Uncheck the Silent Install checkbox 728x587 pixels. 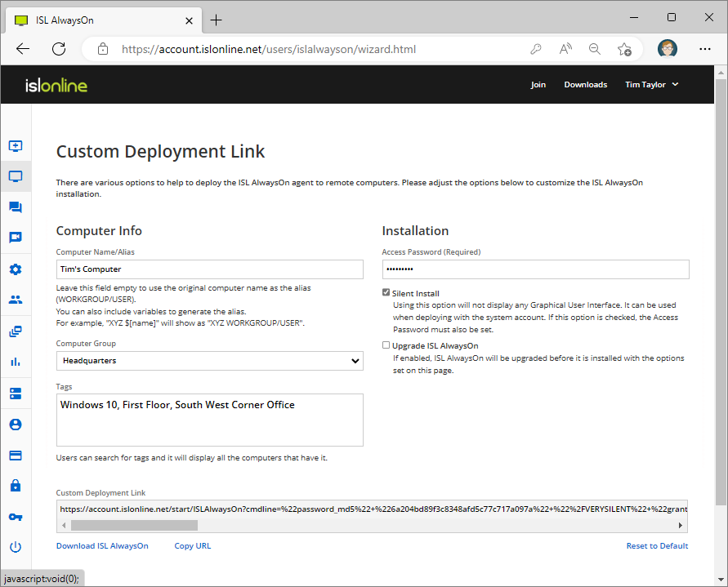pos(386,293)
